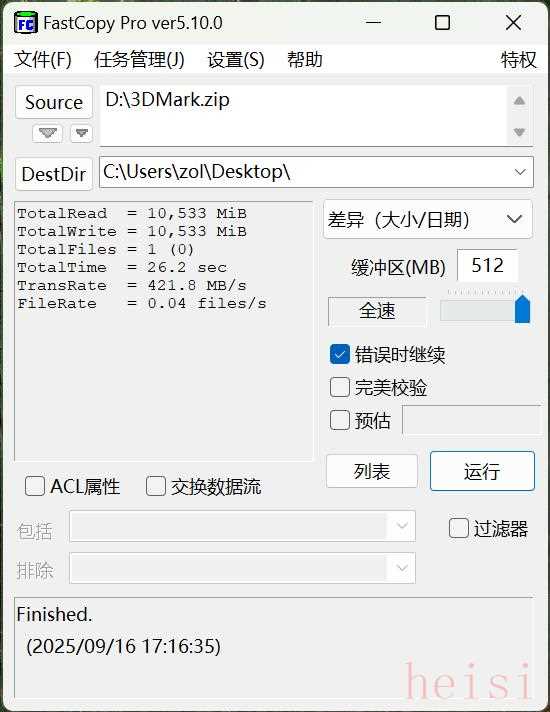This screenshot has width=550, height=712.
Task: Maximize the FastCopy Pro window
Action: click(442, 22)
